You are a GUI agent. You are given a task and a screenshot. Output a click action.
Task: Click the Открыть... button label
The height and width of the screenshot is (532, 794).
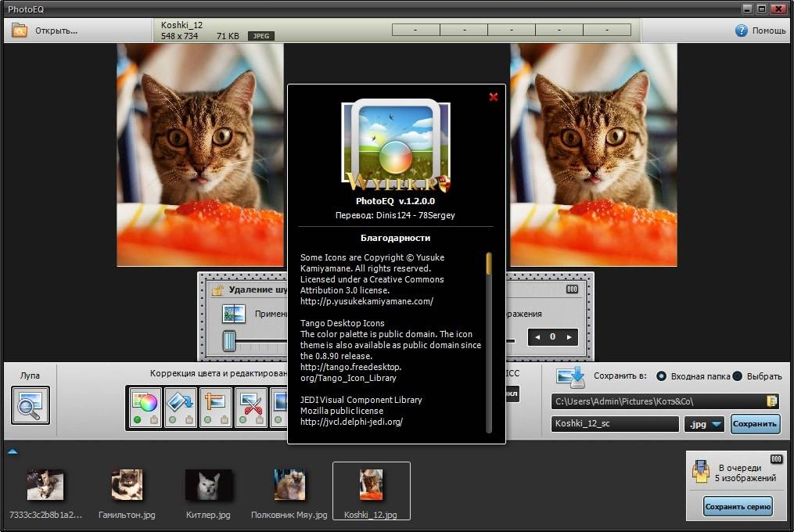point(56,31)
